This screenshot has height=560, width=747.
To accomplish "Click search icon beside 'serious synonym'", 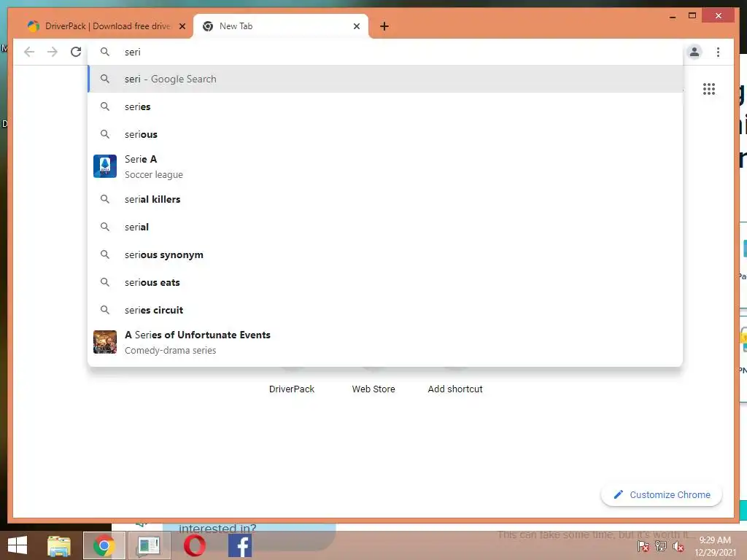I will [105, 254].
